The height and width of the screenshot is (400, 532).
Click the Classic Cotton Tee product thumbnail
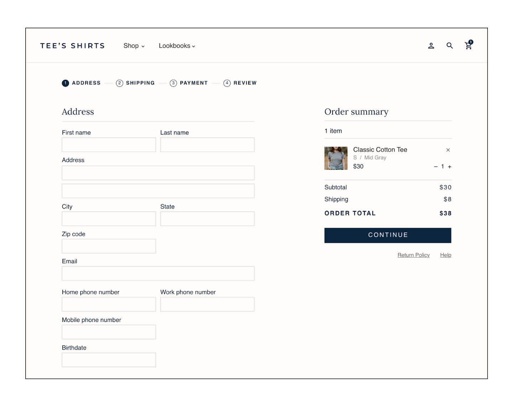coord(336,158)
